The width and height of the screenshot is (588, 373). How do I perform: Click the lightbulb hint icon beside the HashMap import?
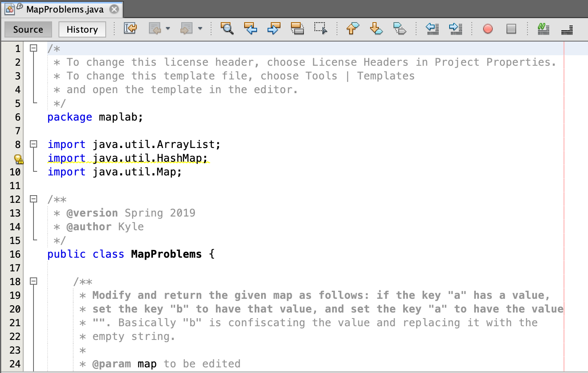pyautogui.click(x=19, y=159)
